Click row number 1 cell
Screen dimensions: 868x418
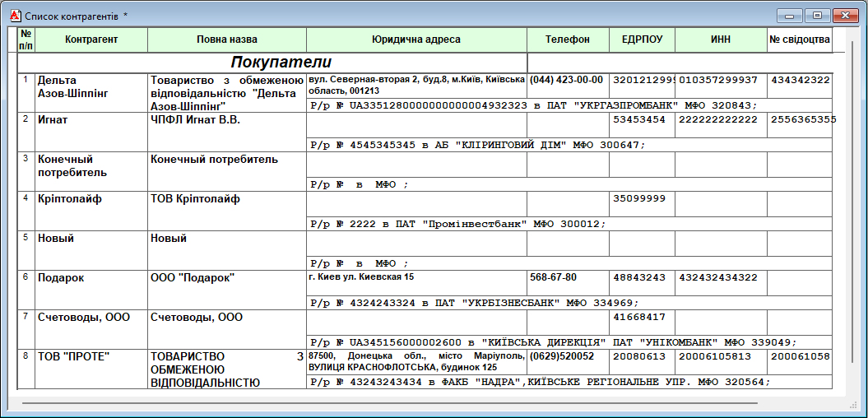[26, 92]
